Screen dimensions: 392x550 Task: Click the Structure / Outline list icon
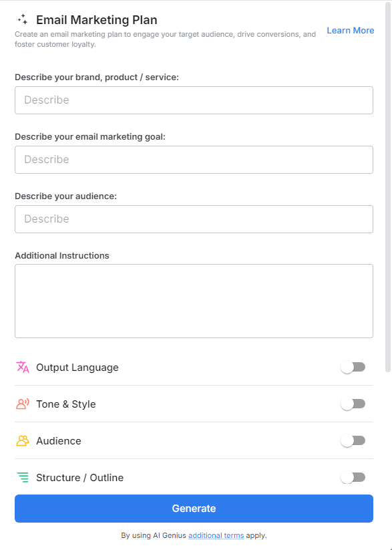coord(22,477)
